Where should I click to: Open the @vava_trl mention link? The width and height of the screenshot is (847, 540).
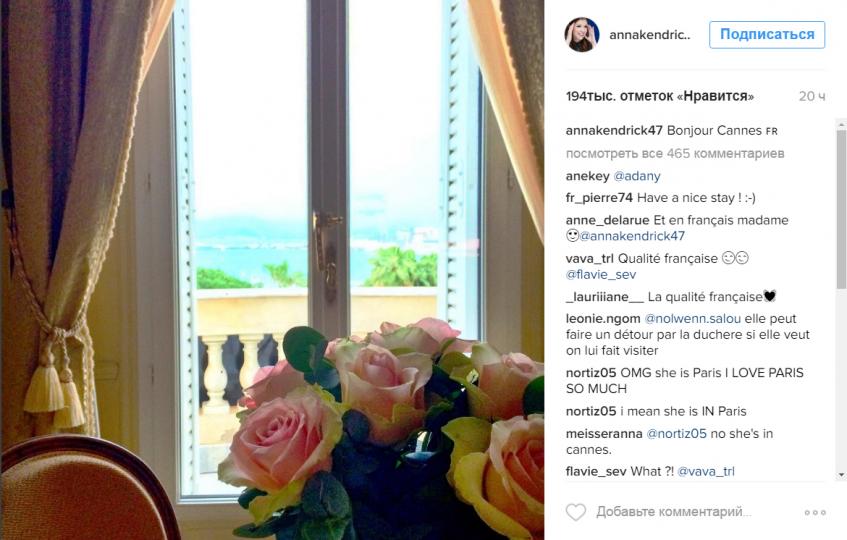point(706,471)
